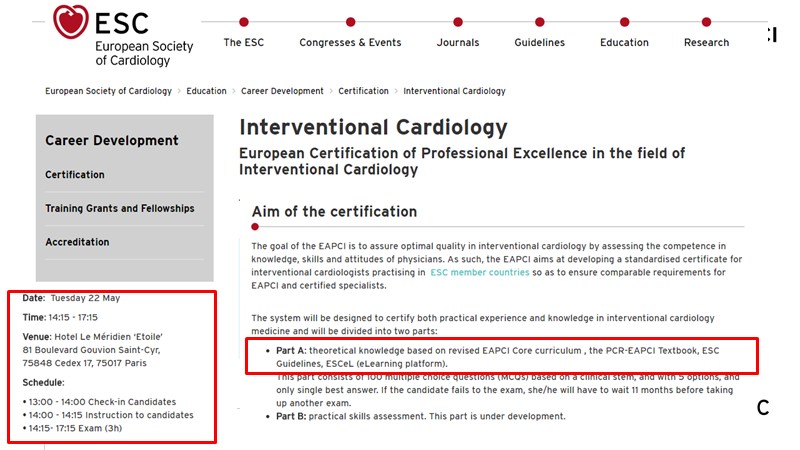Open the Research menu
This screenshot has width=800, height=450.
(707, 43)
